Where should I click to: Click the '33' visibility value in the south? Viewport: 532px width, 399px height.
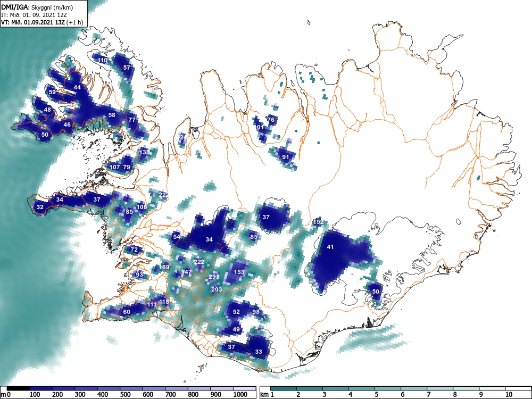coord(259,352)
